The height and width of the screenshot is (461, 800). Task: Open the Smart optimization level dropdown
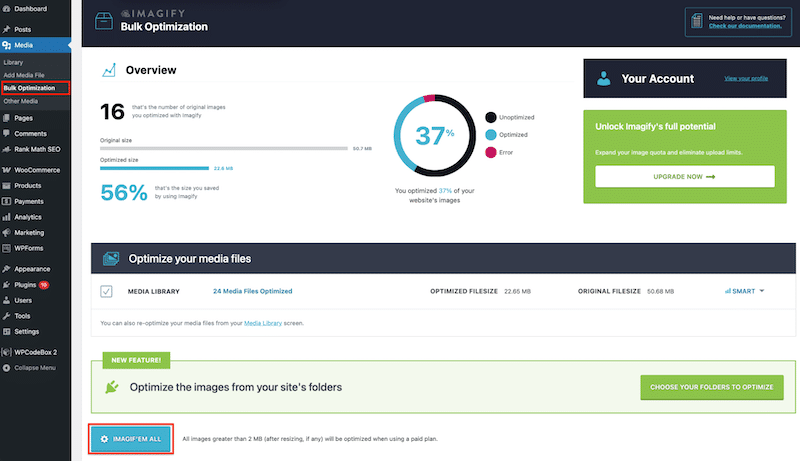click(x=744, y=291)
